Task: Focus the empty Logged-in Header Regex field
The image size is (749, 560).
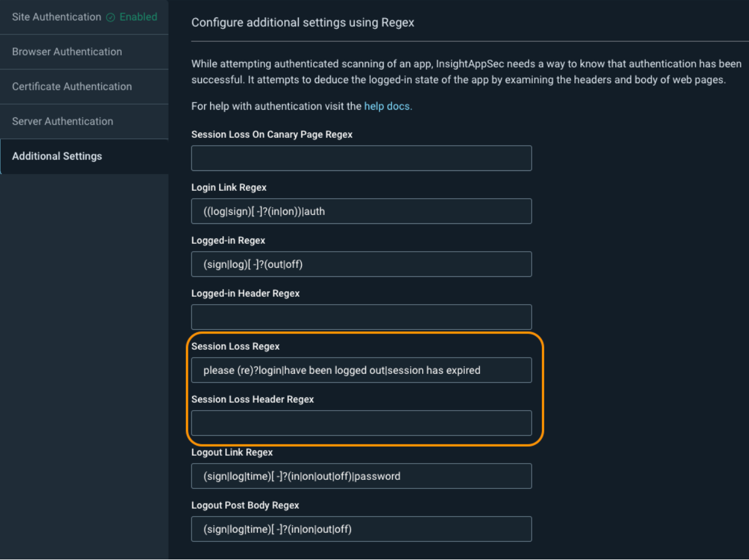Action: pos(361,317)
